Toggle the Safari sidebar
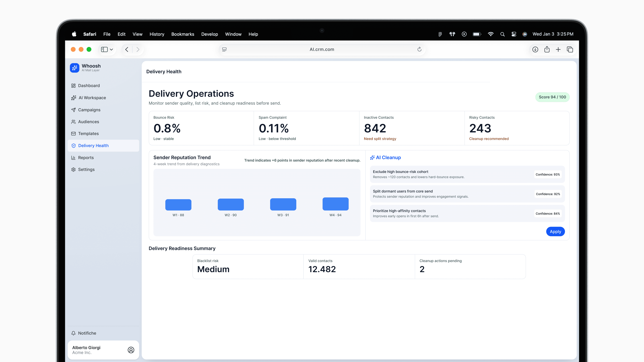 (104, 50)
